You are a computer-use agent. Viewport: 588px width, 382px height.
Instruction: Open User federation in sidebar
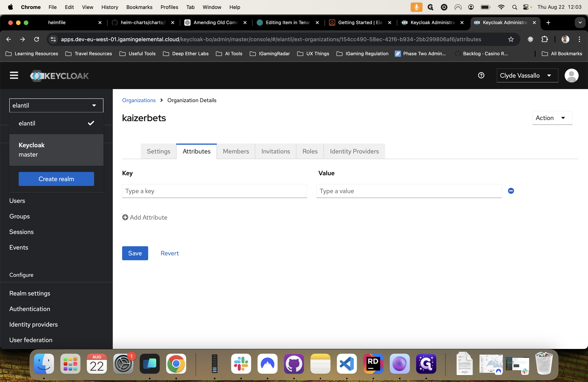click(31, 340)
